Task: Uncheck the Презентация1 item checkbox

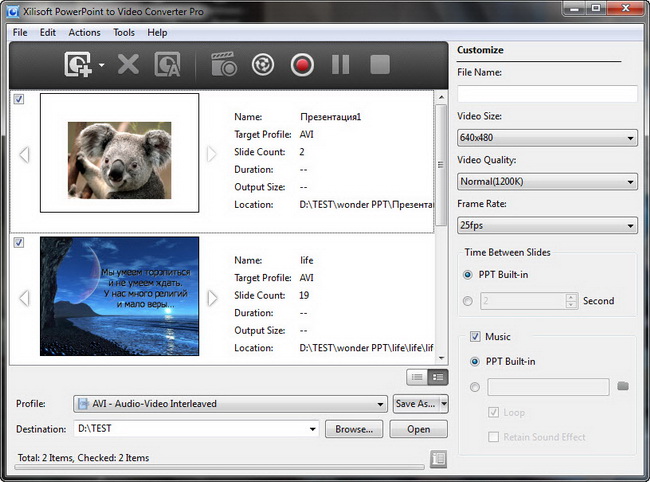Action: pos(18,100)
